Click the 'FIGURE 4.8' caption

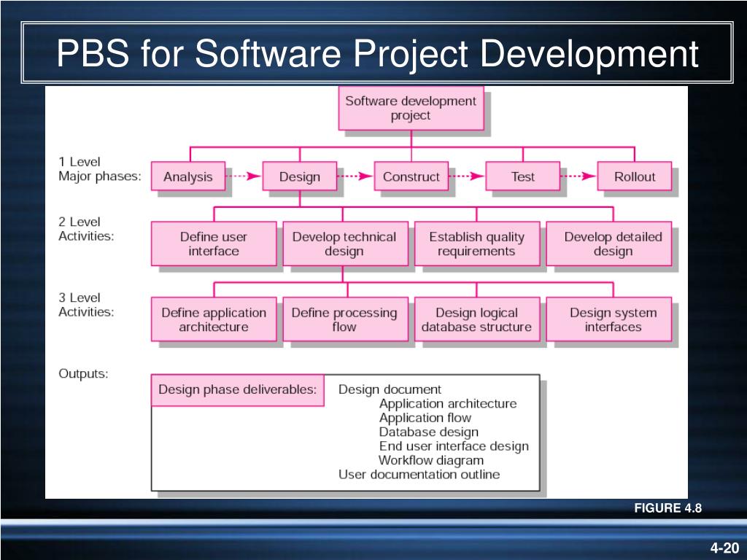pos(667,508)
